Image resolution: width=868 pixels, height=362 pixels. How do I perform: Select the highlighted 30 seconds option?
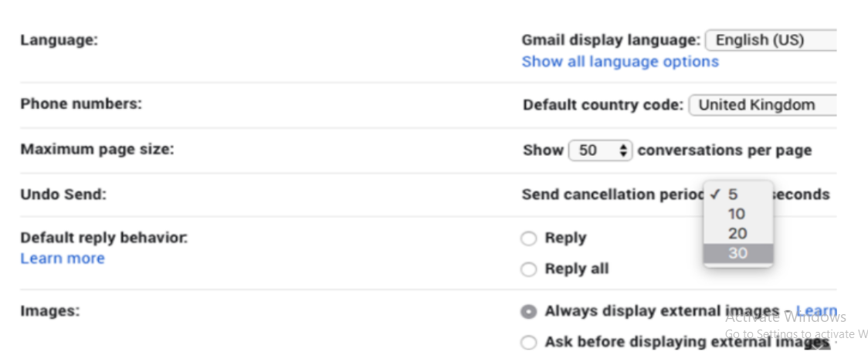point(737,252)
